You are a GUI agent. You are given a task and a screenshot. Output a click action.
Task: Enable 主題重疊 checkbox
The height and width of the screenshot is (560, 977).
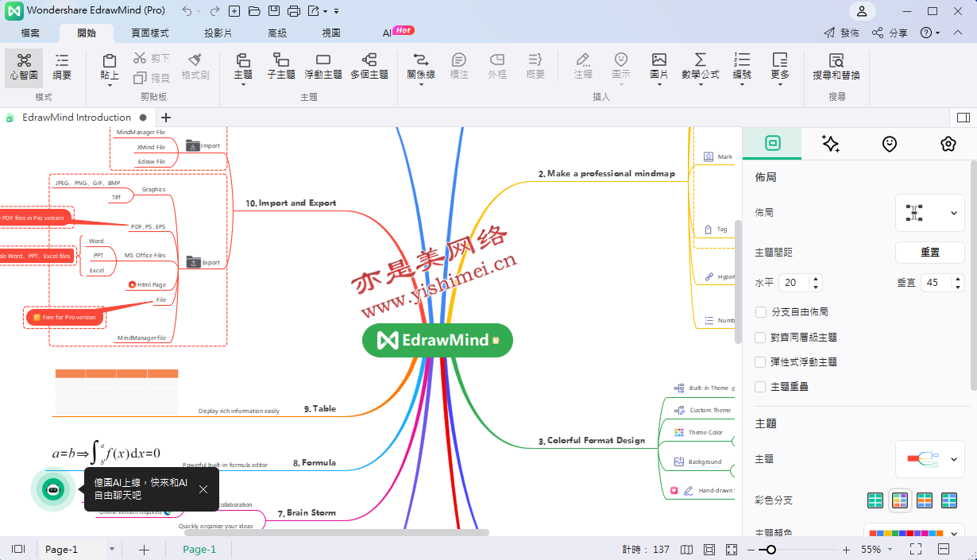[x=760, y=387]
